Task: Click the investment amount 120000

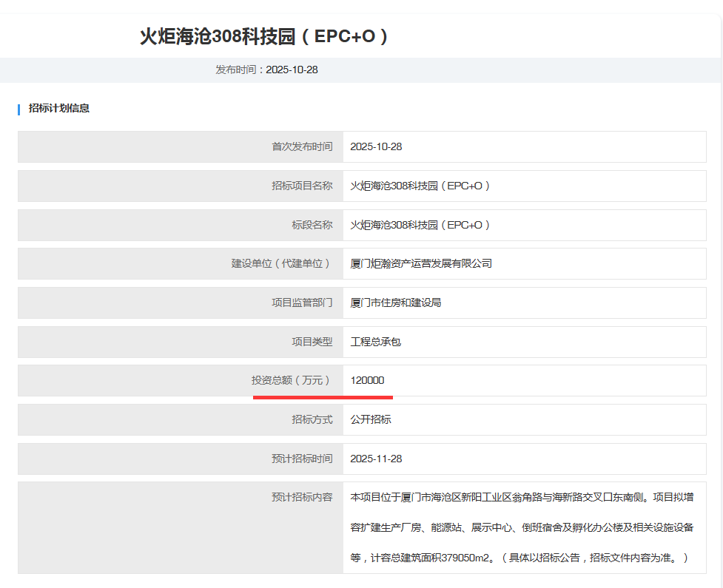Action: pos(367,380)
